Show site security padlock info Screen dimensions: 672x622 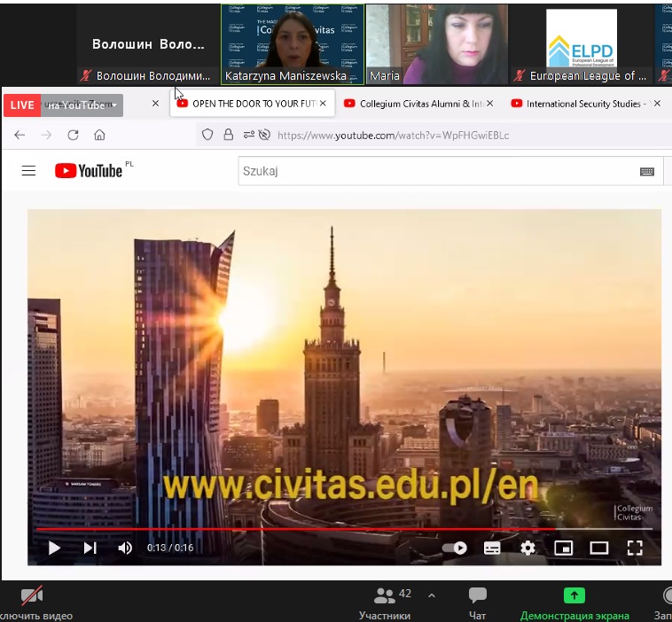(x=229, y=135)
